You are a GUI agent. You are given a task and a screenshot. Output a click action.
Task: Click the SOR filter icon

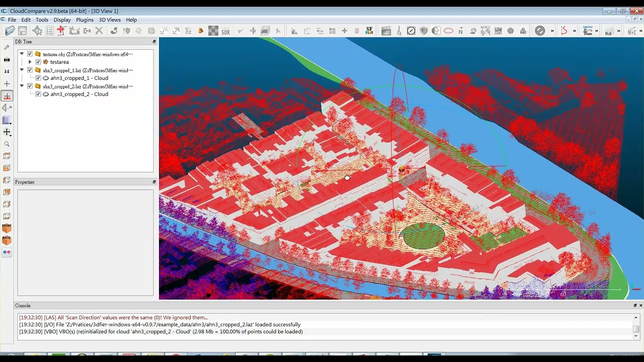225,31
